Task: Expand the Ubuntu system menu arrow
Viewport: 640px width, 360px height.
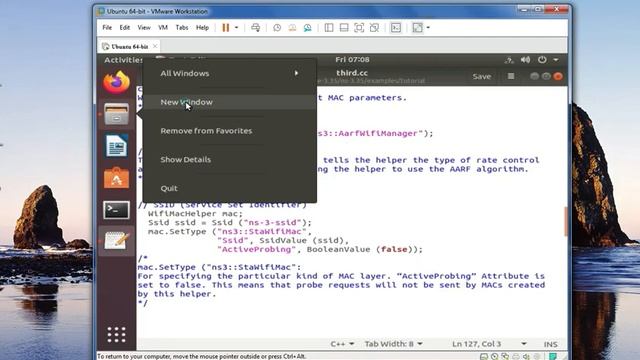Action: (556, 60)
